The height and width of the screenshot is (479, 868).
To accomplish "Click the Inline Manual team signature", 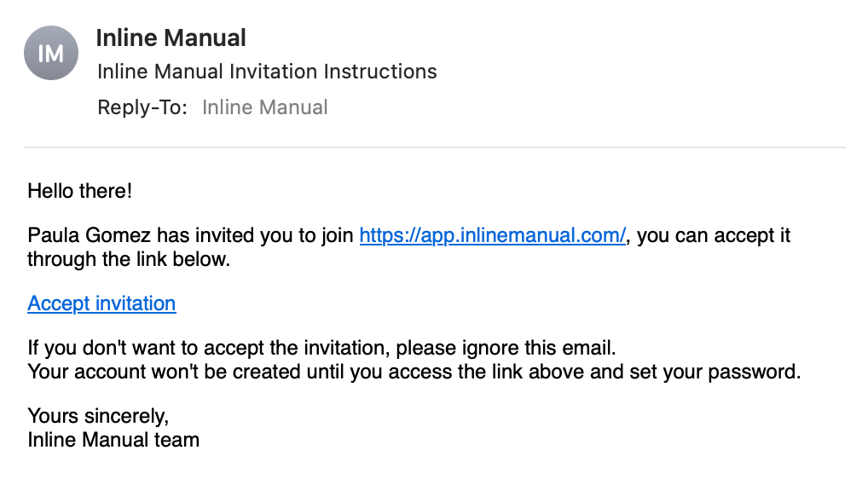I will point(113,440).
